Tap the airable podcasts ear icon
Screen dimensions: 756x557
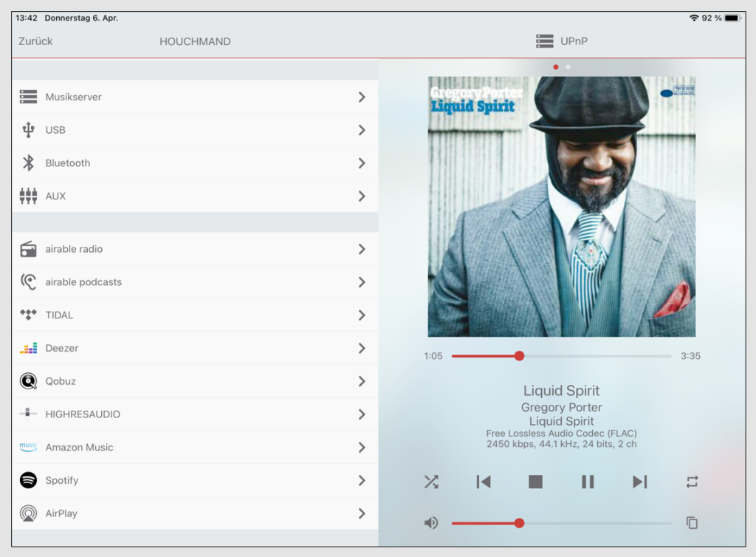coord(29,281)
